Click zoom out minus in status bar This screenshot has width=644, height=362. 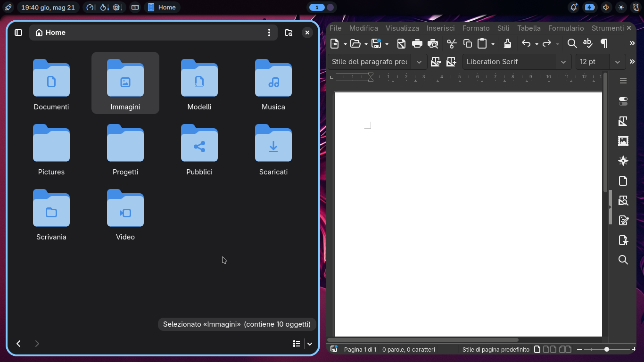(579, 349)
